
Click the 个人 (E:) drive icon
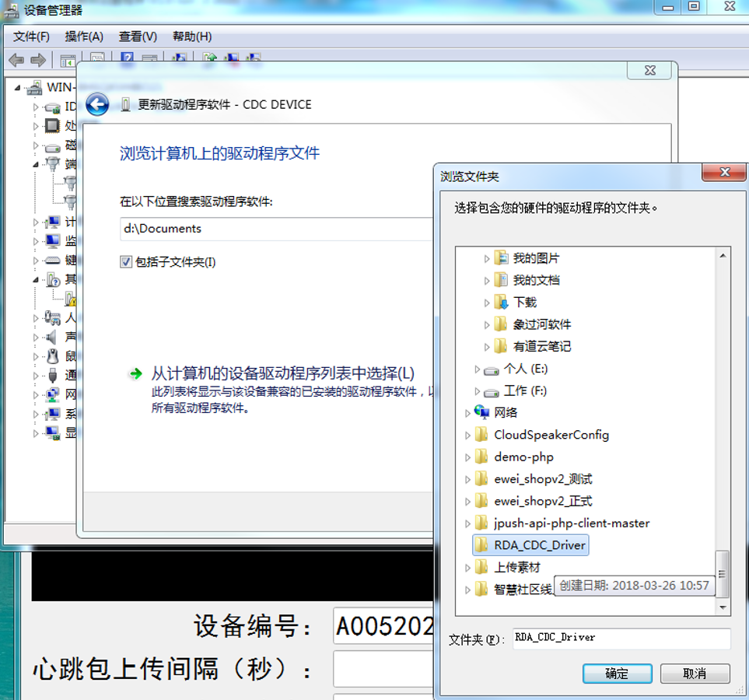pos(492,369)
